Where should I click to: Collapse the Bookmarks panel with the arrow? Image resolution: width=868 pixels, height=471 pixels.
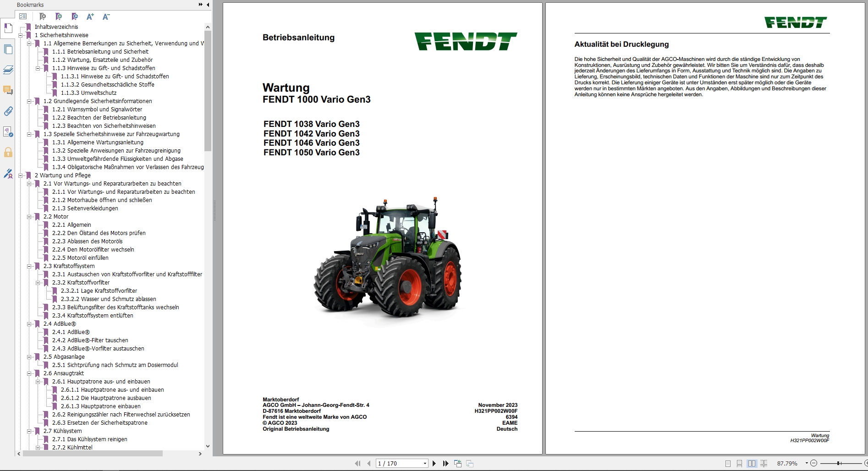point(208,5)
